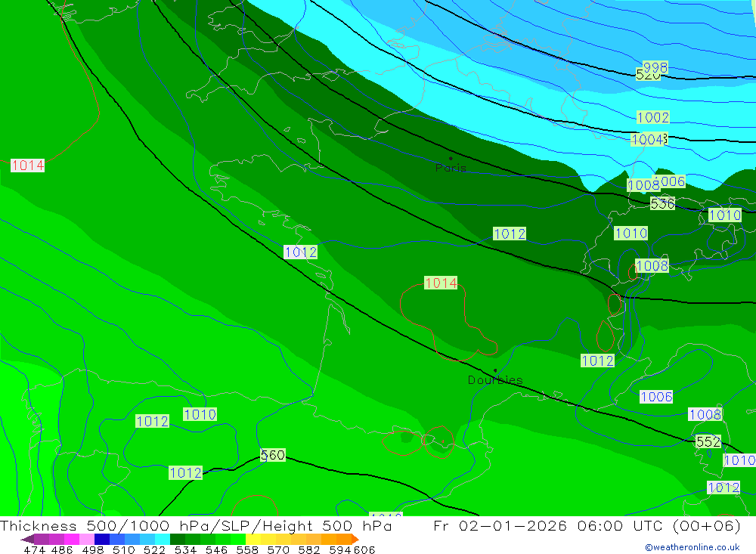Click the legend value 558
The height and width of the screenshot is (554, 756).
click(x=247, y=550)
